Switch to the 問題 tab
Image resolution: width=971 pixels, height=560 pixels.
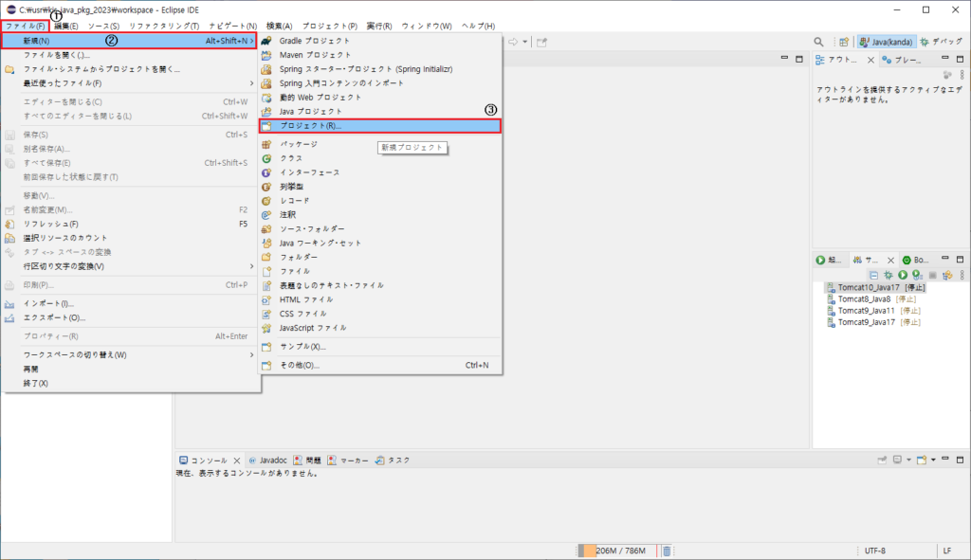[x=307, y=461]
